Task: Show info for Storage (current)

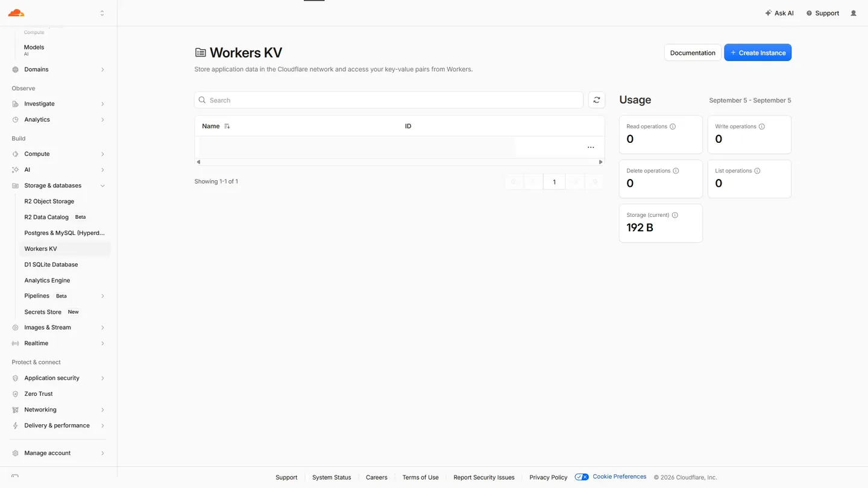Action: click(675, 215)
